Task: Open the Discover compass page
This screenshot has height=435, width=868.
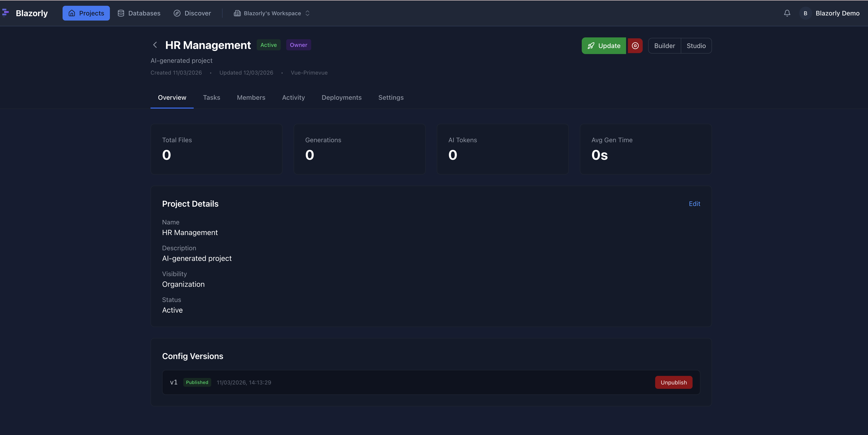Action: 192,13
